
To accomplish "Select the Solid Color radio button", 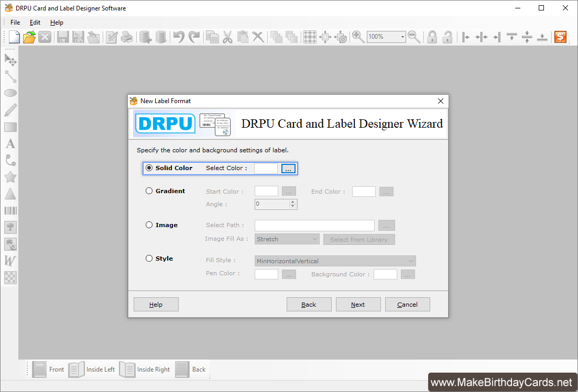I will (149, 168).
